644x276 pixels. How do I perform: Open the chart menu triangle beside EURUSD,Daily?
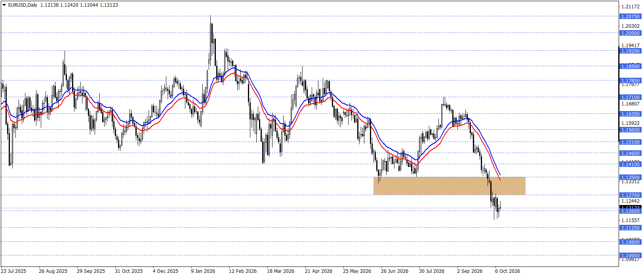pyautogui.click(x=4, y=5)
